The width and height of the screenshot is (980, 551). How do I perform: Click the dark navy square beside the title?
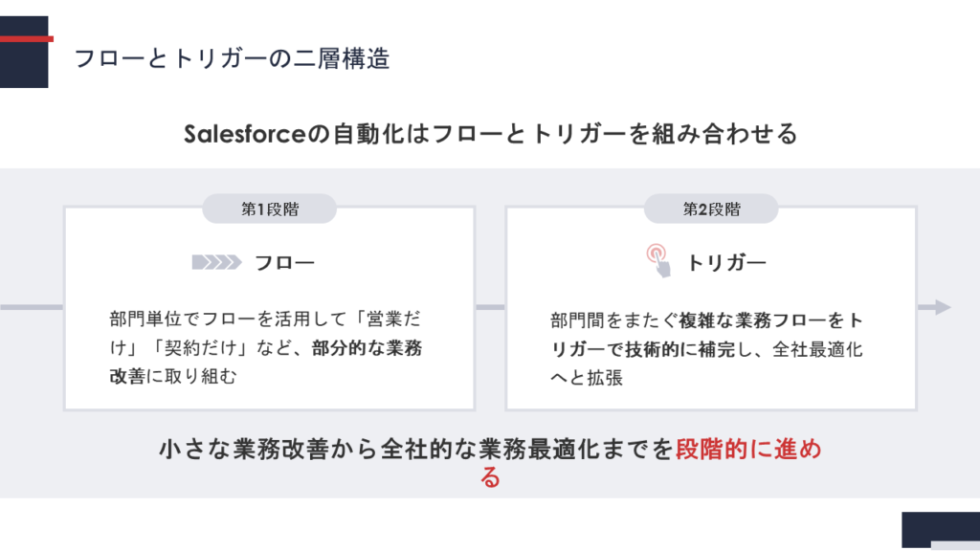click(x=24, y=52)
